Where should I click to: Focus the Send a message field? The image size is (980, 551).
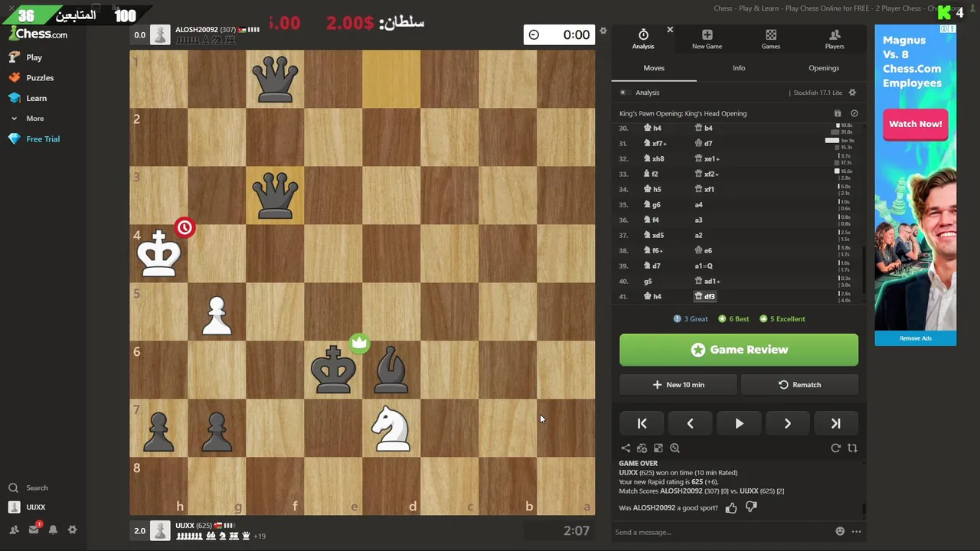click(x=724, y=532)
